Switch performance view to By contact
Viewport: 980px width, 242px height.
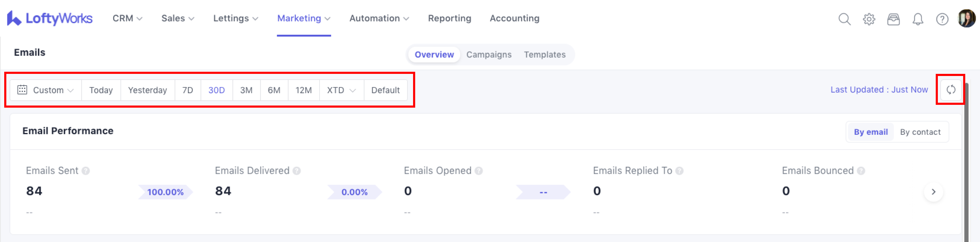tap(920, 132)
